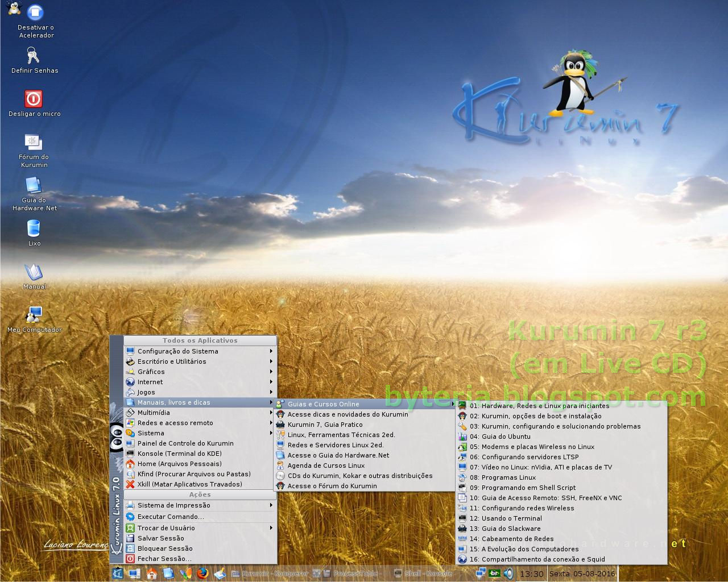Expand the Trocar de Usuário submenu
This screenshot has height=582, width=728.
coord(165,527)
